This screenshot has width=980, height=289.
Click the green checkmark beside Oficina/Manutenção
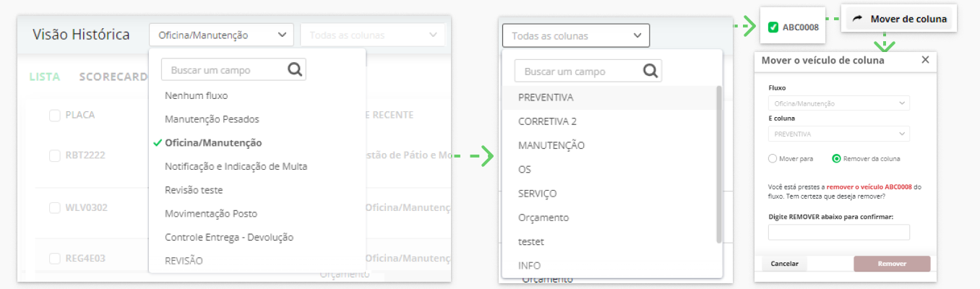[157, 142]
